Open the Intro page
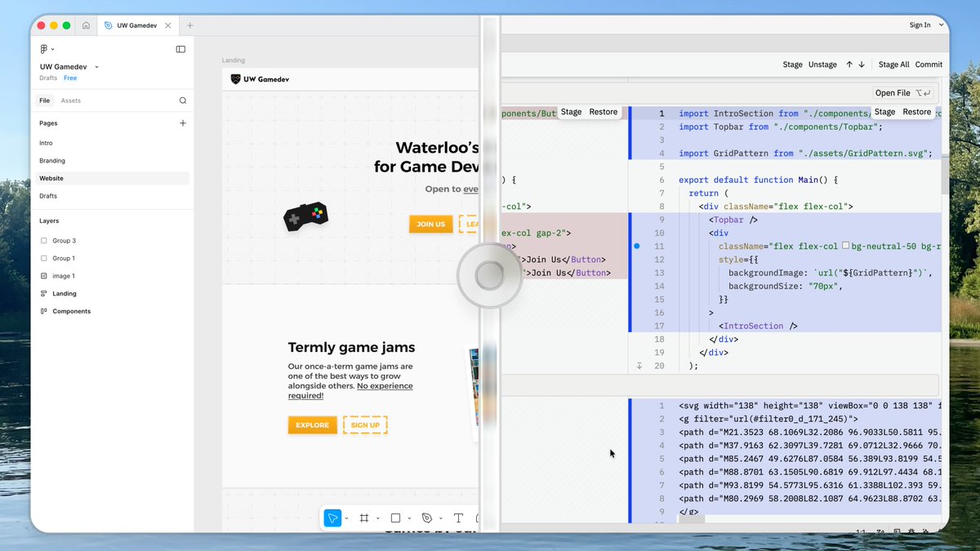Screen dimensions: 980x551 (x=46, y=143)
